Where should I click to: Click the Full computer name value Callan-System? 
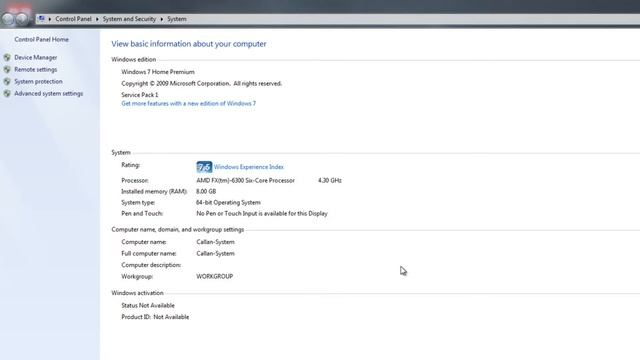coord(216,253)
